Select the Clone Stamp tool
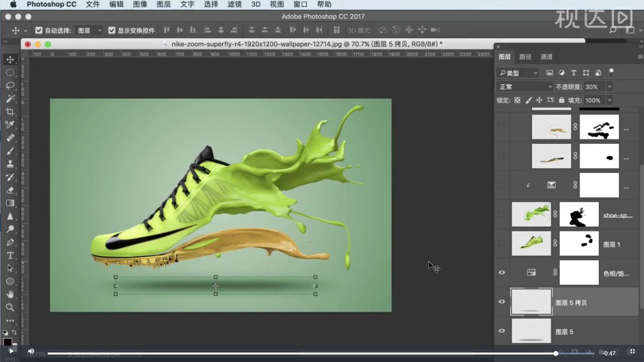This screenshot has width=644, height=362. (x=10, y=164)
